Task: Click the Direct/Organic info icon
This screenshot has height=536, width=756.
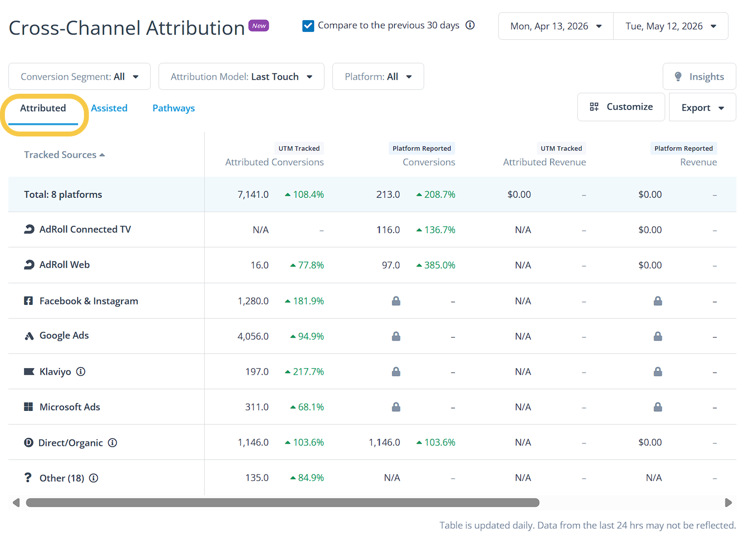Action: [x=112, y=443]
